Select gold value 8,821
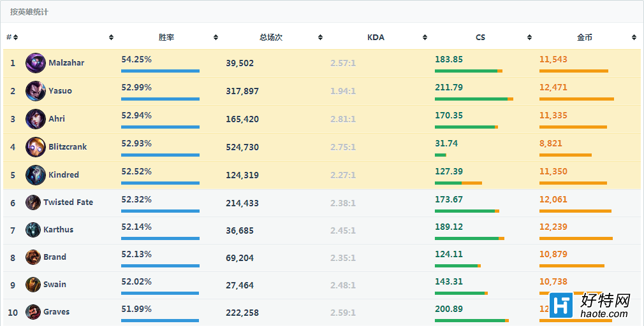The image size is (644, 326). pos(551,143)
